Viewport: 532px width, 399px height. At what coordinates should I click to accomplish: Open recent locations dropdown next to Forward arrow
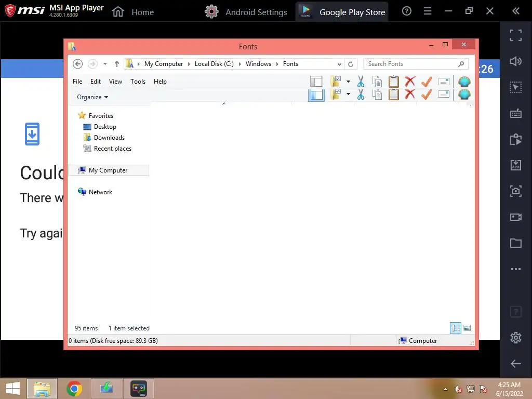[105, 64]
